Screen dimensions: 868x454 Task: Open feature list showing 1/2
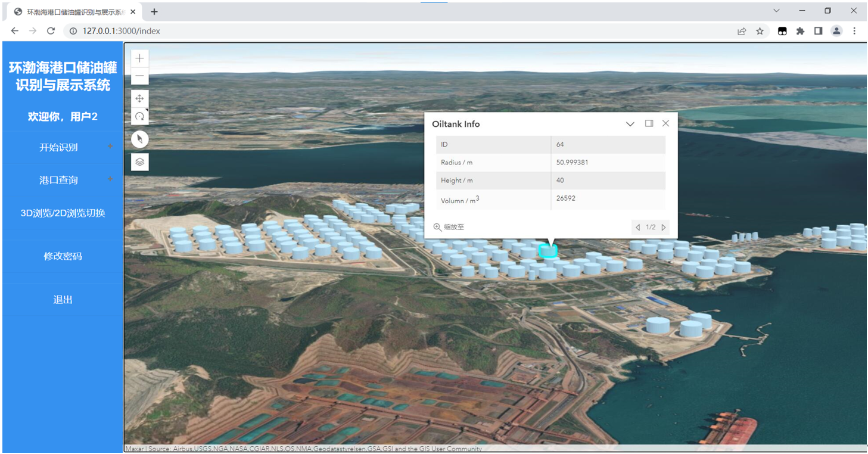pyautogui.click(x=651, y=227)
